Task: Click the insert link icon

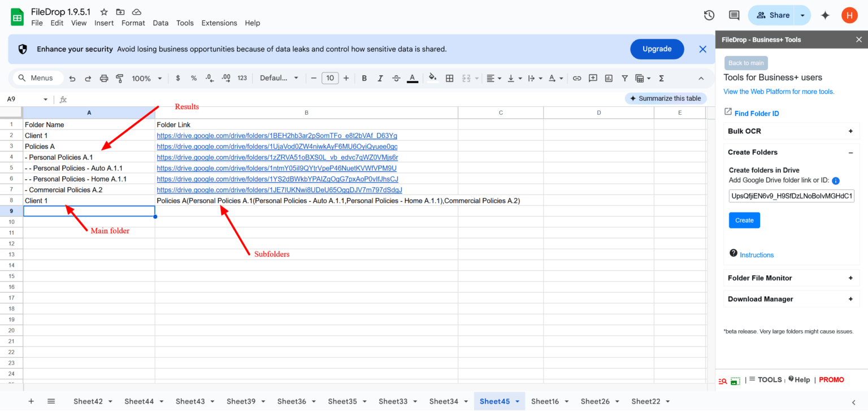Action: coord(577,78)
